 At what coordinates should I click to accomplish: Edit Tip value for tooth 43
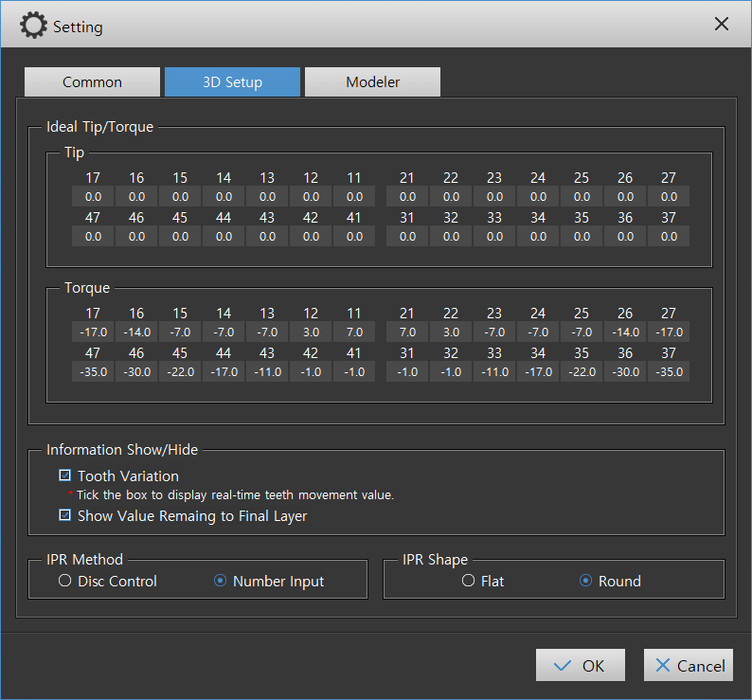[x=267, y=236]
